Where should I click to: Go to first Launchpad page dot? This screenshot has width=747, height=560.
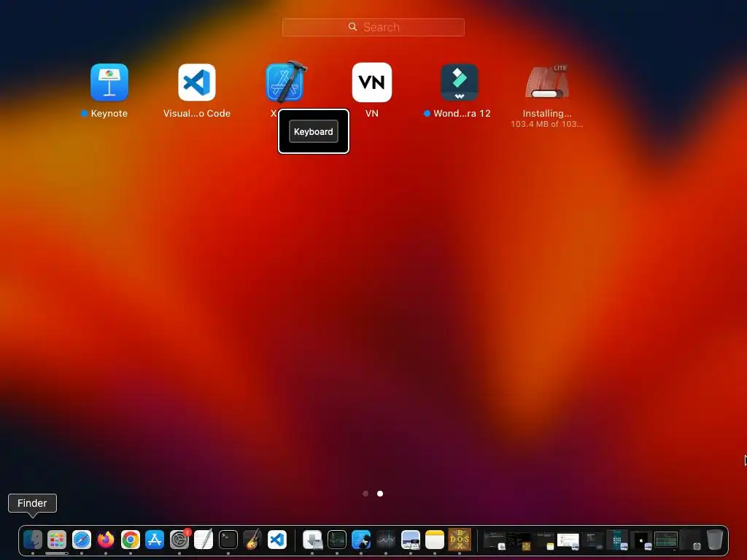click(x=365, y=494)
